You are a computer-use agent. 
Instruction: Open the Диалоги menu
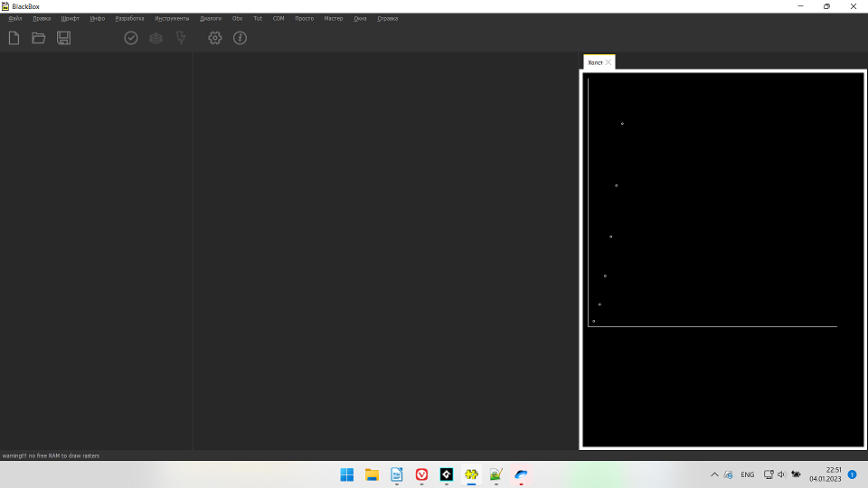click(211, 18)
